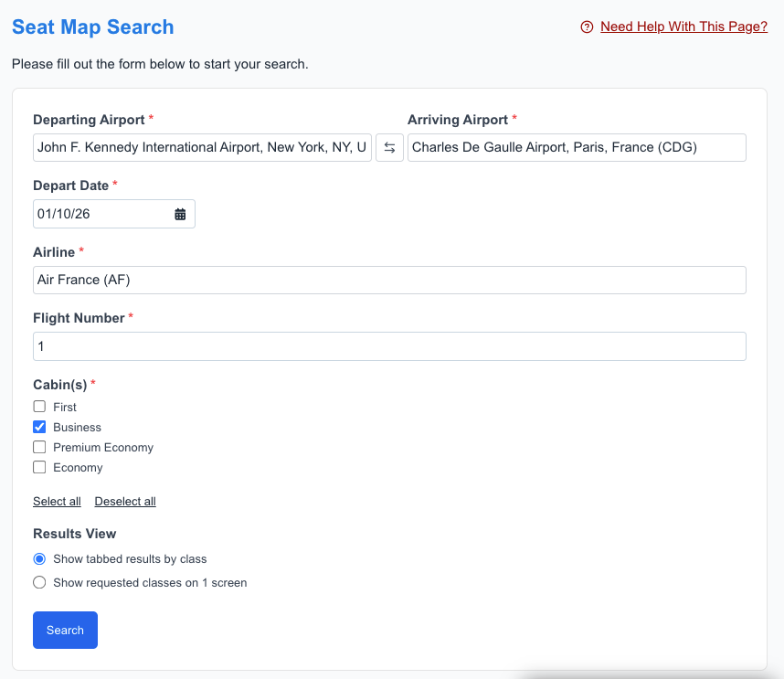Enable the Economy cabin checkbox
Image resolution: width=784 pixels, height=679 pixels.
[x=39, y=467]
